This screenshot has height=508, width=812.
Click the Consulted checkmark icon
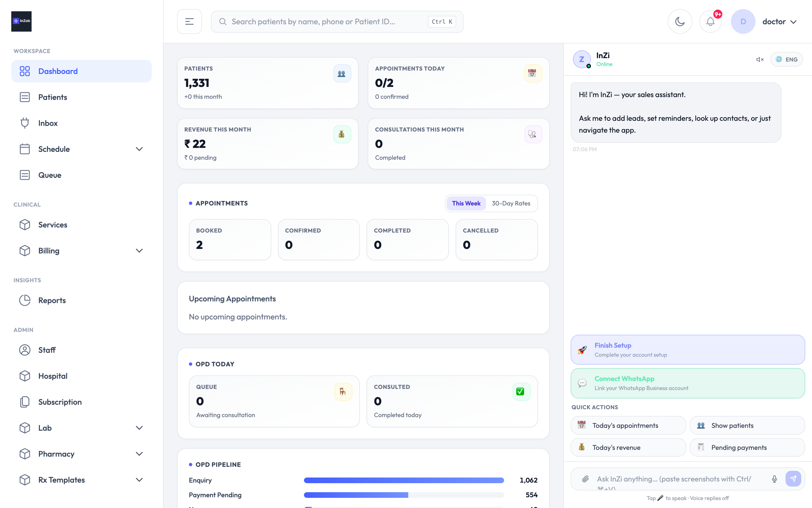(521, 391)
